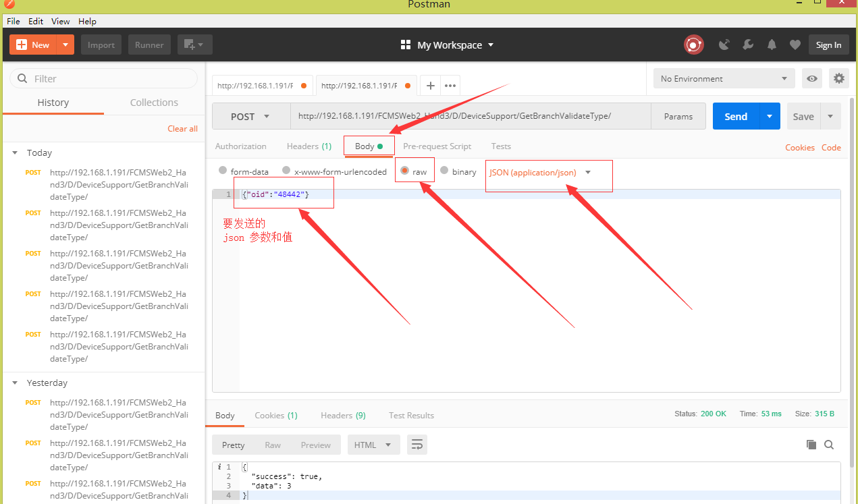Click the heart icon in header
Viewport: 858px width, 504px height.
[x=795, y=45]
